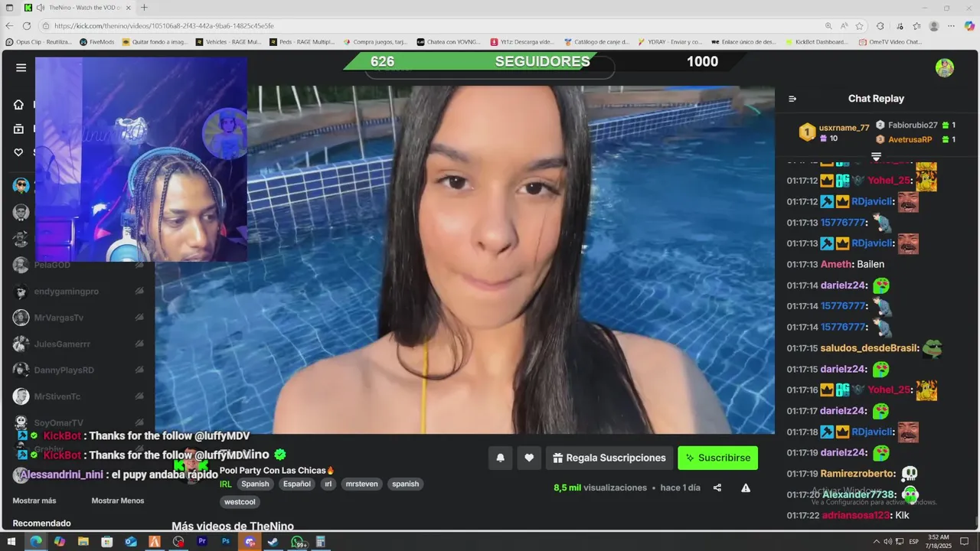Click the IRL category link
The height and width of the screenshot is (551, 980).
[x=226, y=484]
